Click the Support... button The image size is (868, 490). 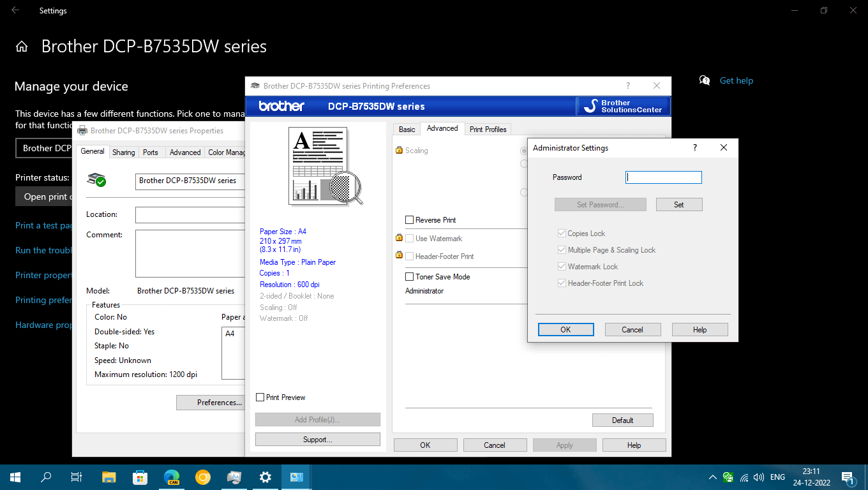point(318,440)
